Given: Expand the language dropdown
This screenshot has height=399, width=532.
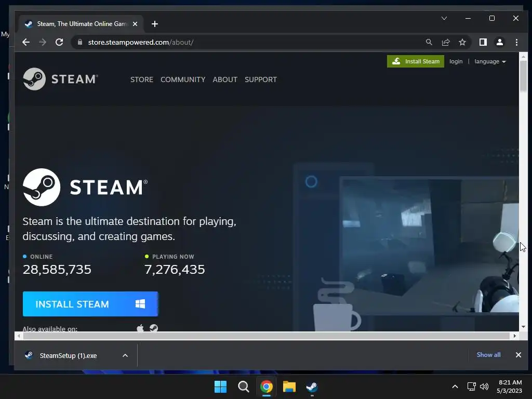Looking at the screenshot, I should (x=490, y=61).
